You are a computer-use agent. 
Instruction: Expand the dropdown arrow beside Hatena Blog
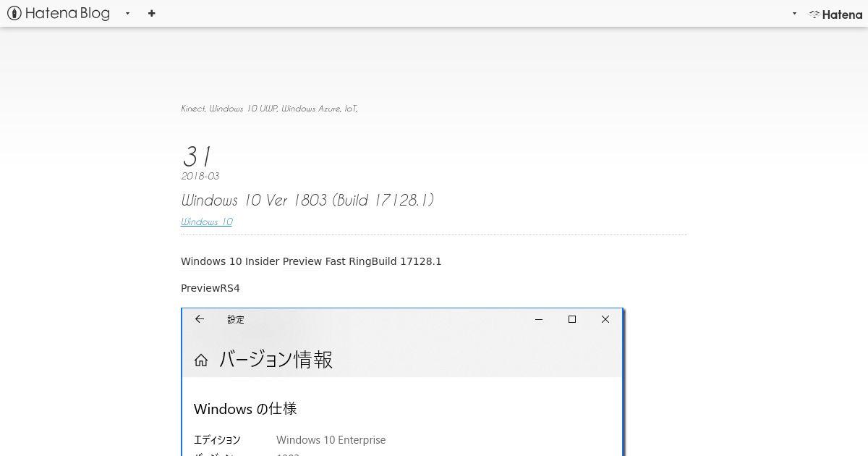(127, 14)
